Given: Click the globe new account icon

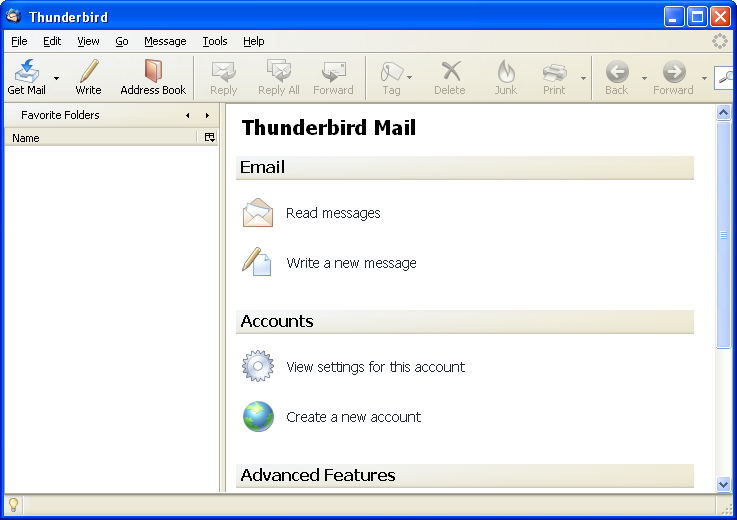Looking at the screenshot, I should [259, 416].
